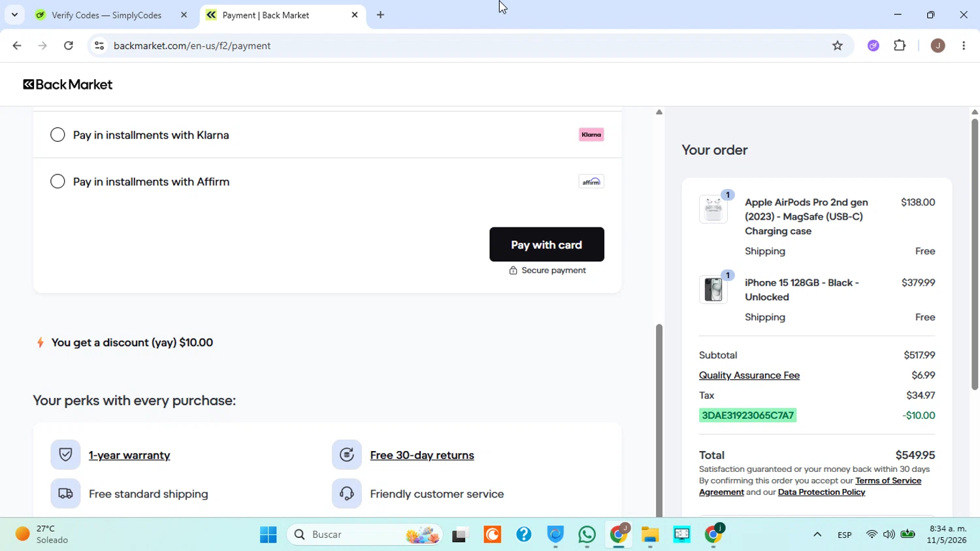980x551 pixels.
Task: Open the Chrome profile avatar
Action: 938,46
